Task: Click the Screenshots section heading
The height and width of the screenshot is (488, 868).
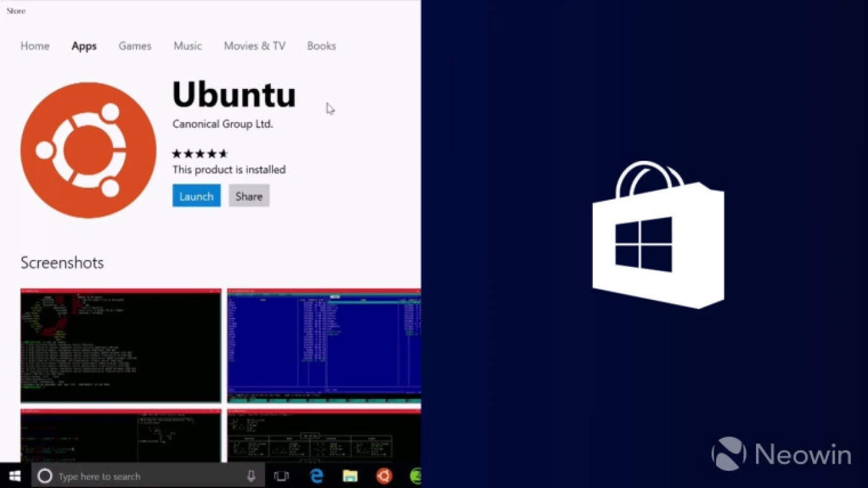Action: point(62,262)
